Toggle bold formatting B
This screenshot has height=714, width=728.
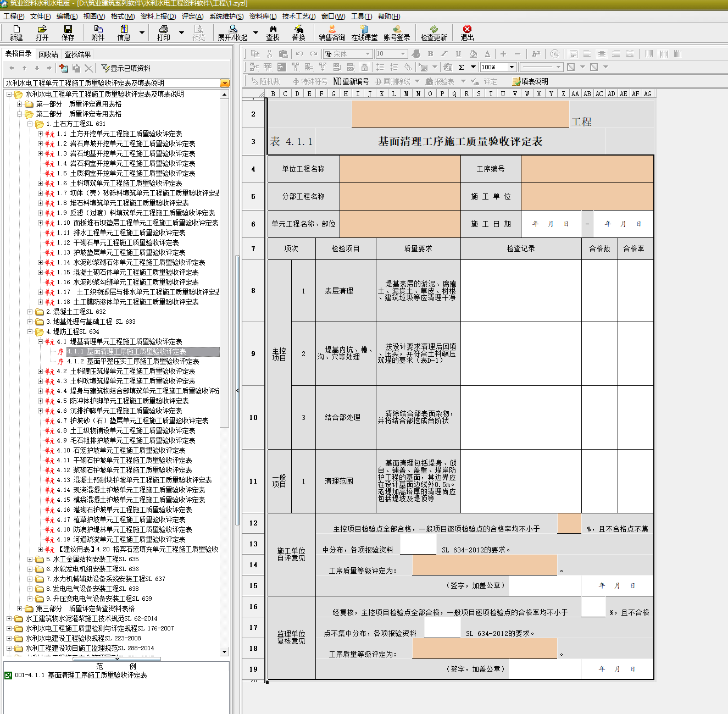tap(430, 53)
